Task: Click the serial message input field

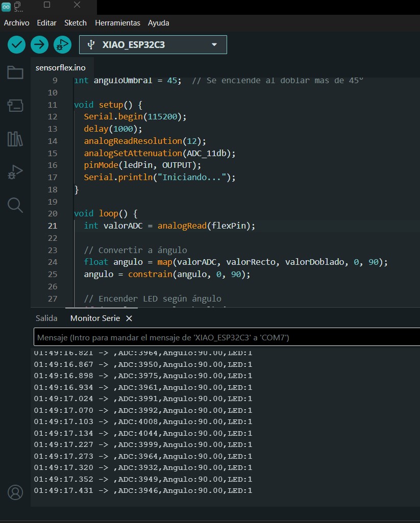Action: tap(225, 337)
